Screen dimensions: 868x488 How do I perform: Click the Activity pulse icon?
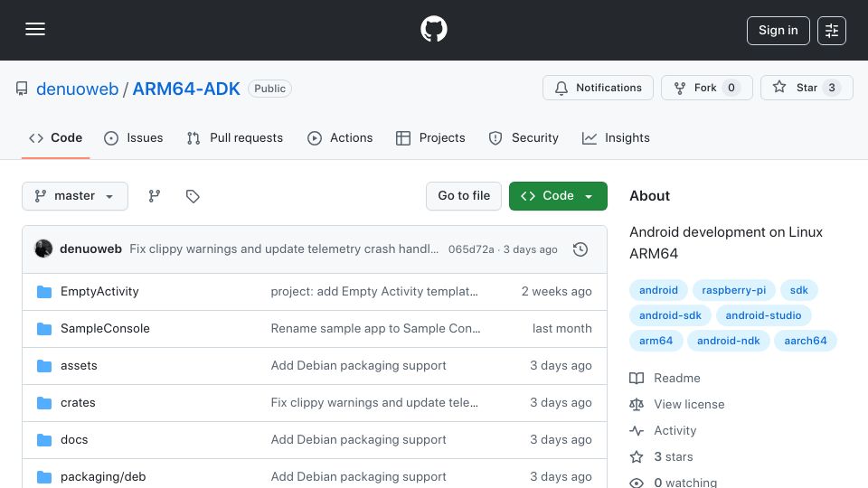tap(637, 431)
